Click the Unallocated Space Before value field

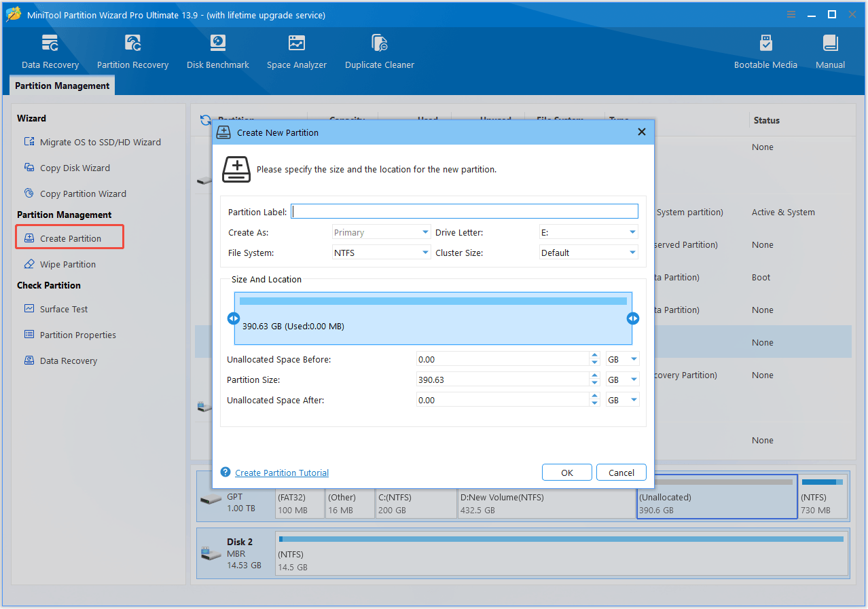(503, 359)
